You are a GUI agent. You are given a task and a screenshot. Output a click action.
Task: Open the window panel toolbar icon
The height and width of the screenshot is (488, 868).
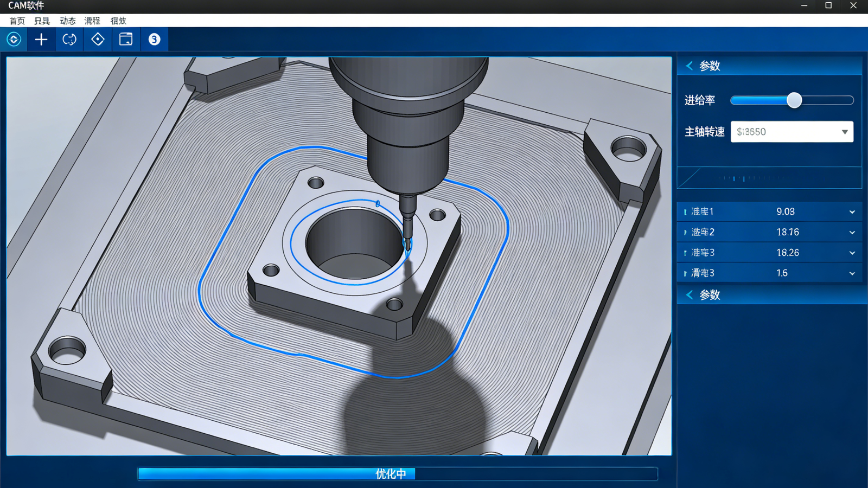[126, 40]
